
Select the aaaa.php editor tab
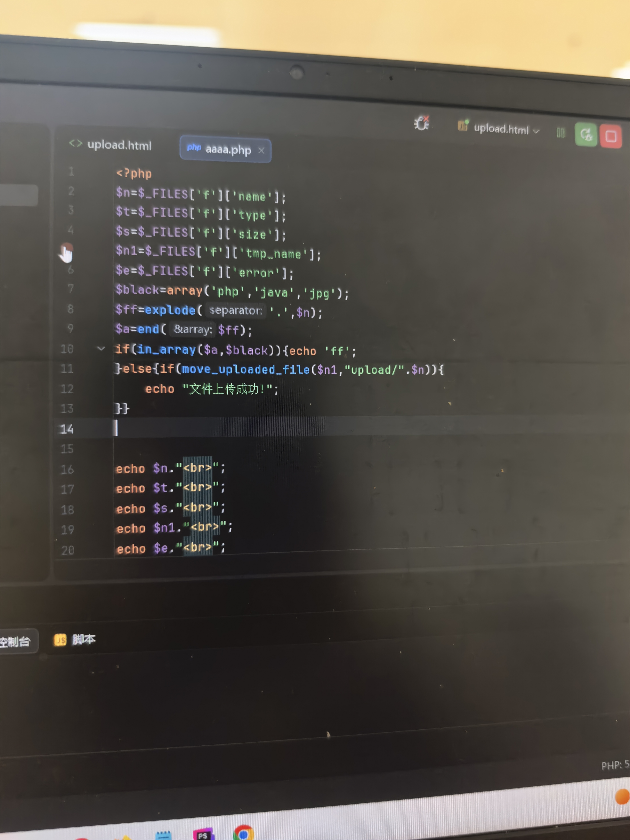pyautogui.click(x=228, y=150)
